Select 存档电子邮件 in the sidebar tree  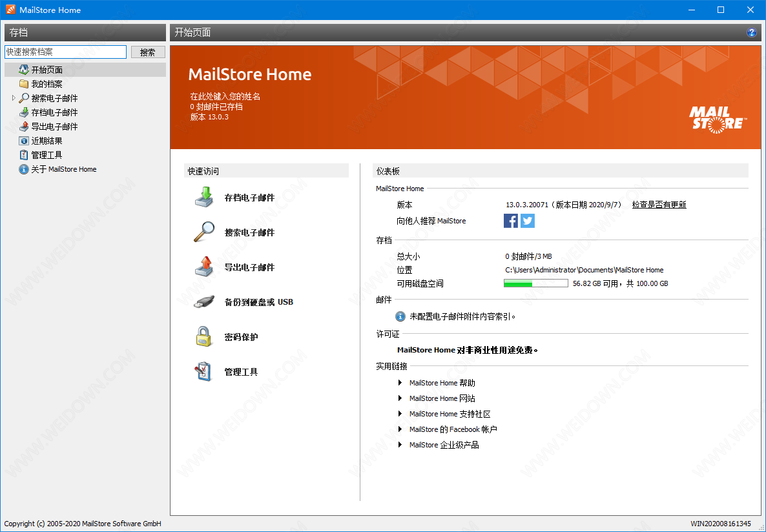55,112
